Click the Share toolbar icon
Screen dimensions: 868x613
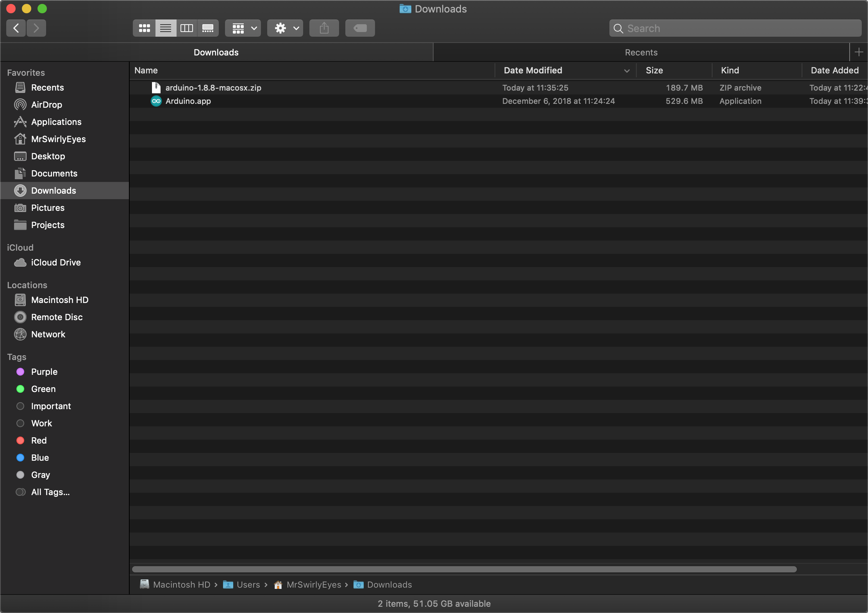point(324,28)
